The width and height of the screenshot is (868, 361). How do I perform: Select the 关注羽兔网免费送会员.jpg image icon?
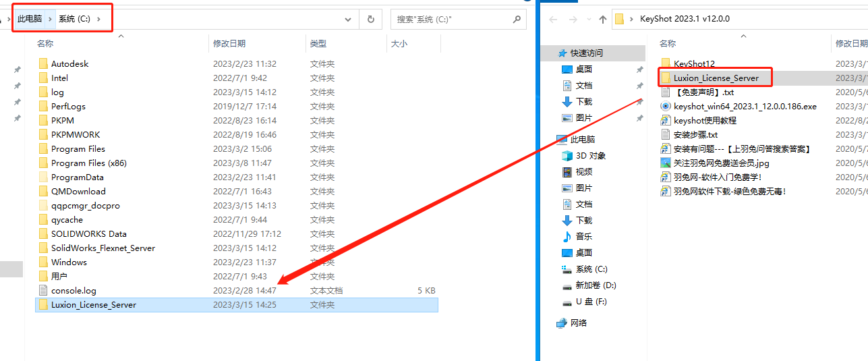pos(666,163)
